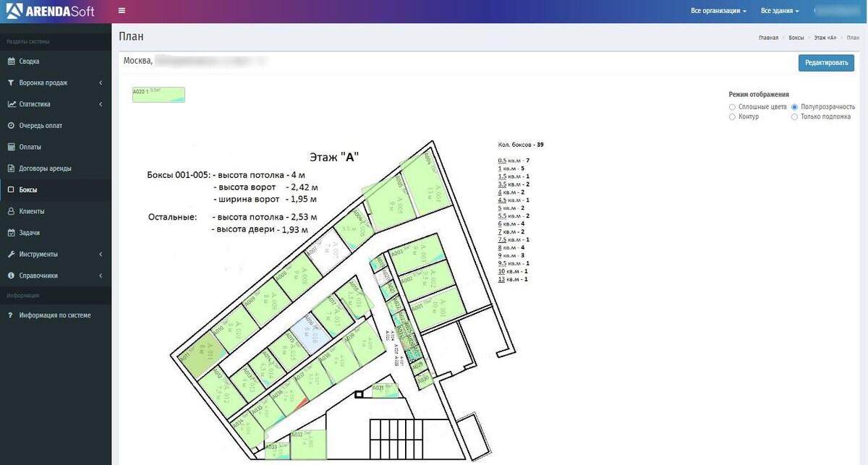
Task: Click the 1.5 кв.м size link
Action: click(510, 176)
